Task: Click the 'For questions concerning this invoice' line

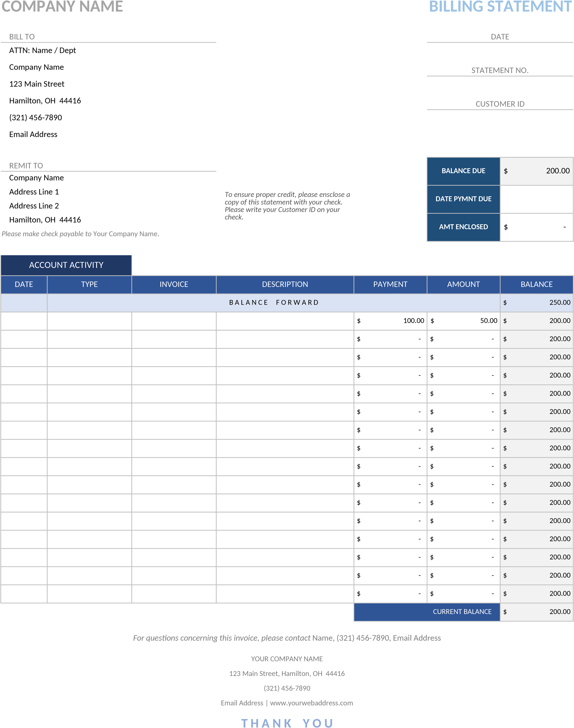Action: point(287,638)
